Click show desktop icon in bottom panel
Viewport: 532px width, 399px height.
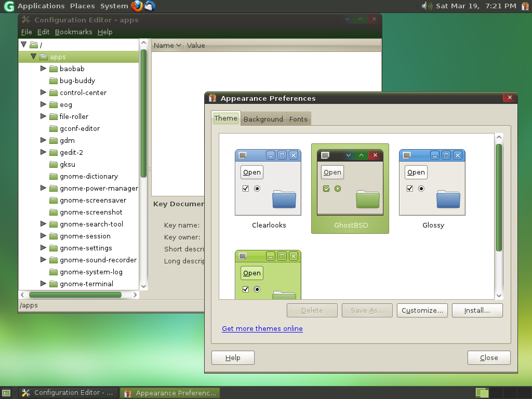point(6,393)
